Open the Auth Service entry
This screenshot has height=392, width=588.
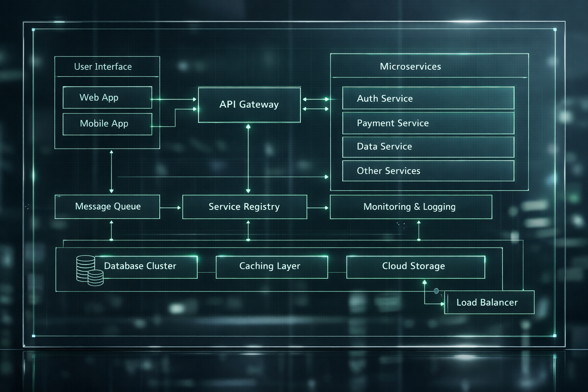(428, 98)
